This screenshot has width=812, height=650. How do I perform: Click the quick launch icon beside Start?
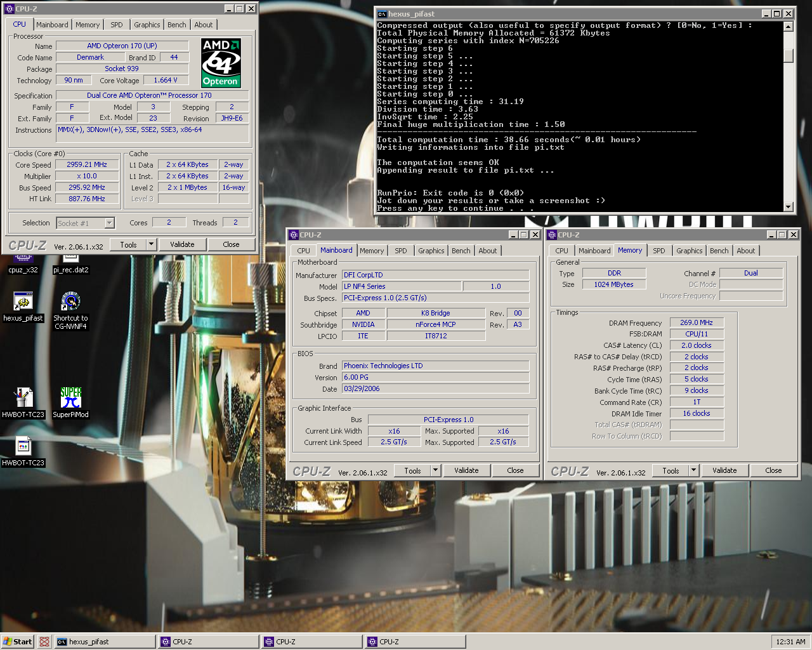pyautogui.click(x=44, y=642)
